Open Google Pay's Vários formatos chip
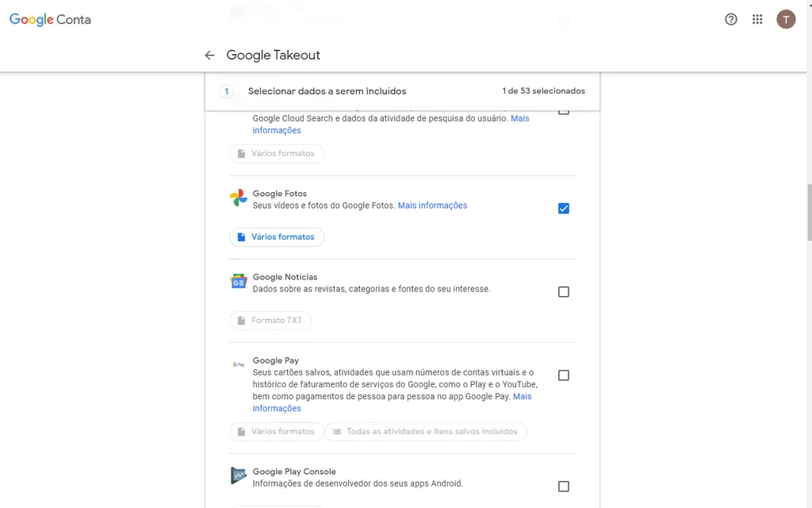Viewport: 812px width, 508px height. click(x=276, y=432)
